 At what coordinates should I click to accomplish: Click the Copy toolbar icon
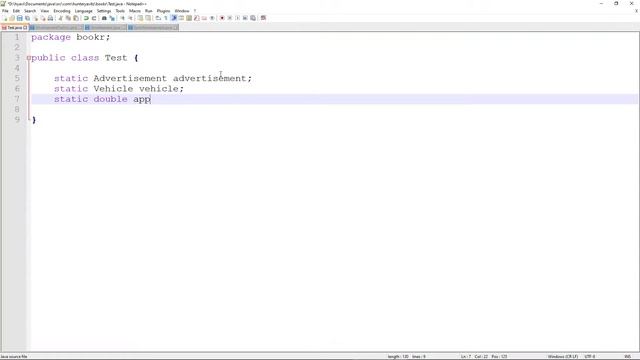pyautogui.click(x=68, y=18)
